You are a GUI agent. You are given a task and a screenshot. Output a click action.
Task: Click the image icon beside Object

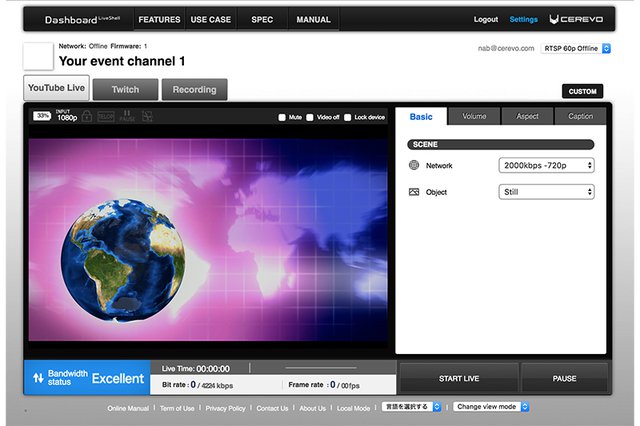[x=414, y=192]
